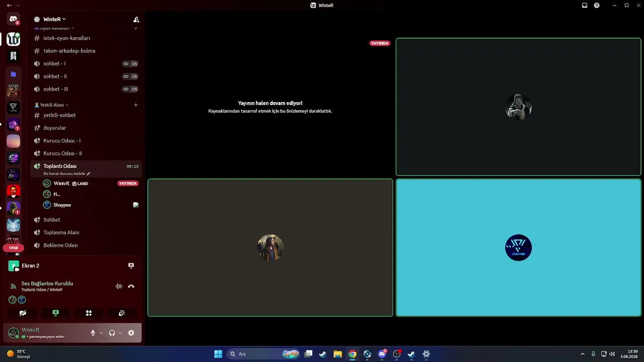The width and height of the screenshot is (644, 362).
Task: Select the Toplantı Odası voice channel
Action: coord(86,169)
